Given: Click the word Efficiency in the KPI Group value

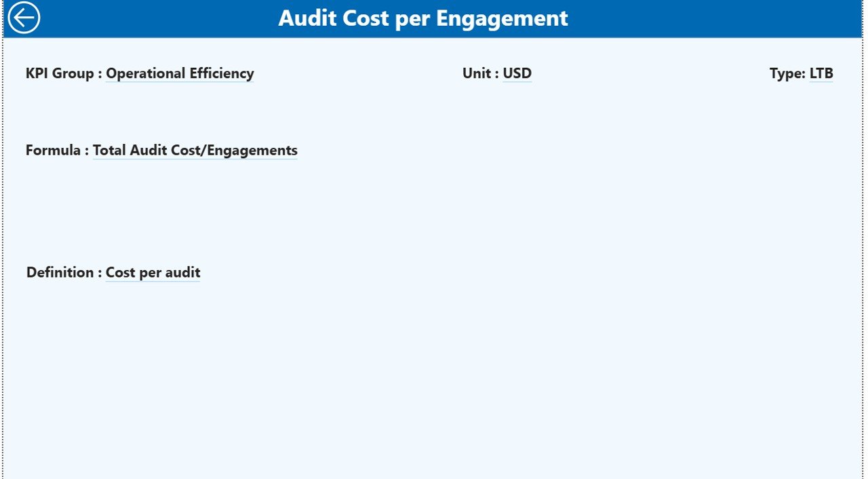Looking at the screenshot, I should (x=222, y=73).
